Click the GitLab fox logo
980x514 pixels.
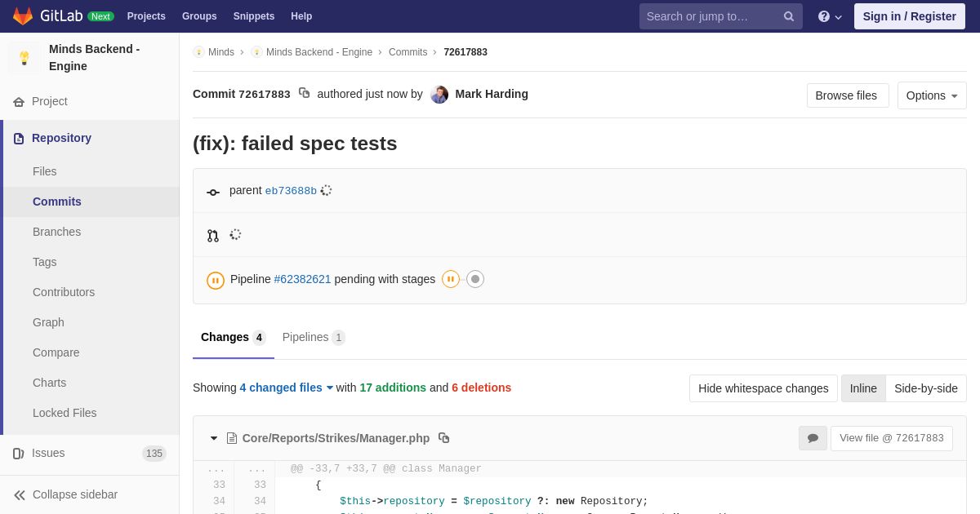(x=23, y=16)
